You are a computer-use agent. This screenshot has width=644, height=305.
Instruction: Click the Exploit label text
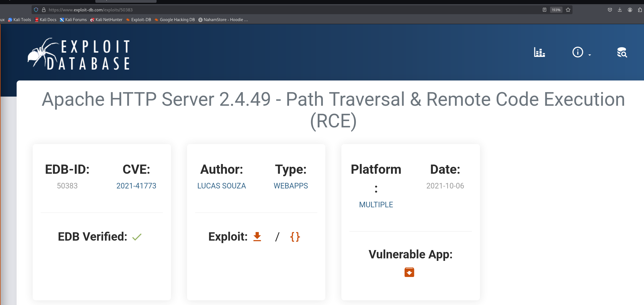click(228, 237)
